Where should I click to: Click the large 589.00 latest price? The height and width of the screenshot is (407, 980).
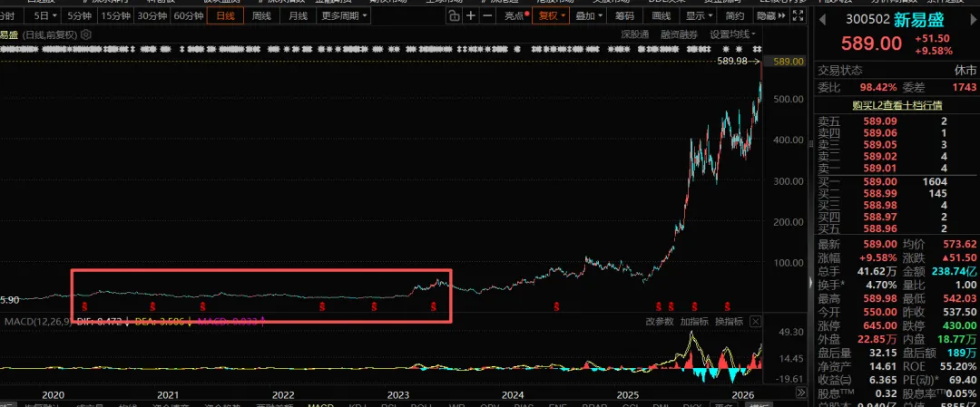point(871,44)
